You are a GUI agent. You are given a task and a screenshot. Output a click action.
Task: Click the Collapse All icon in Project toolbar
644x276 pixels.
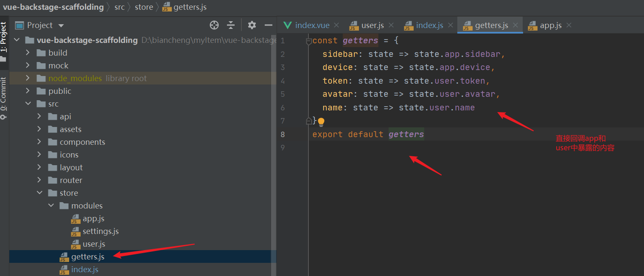pyautogui.click(x=231, y=25)
